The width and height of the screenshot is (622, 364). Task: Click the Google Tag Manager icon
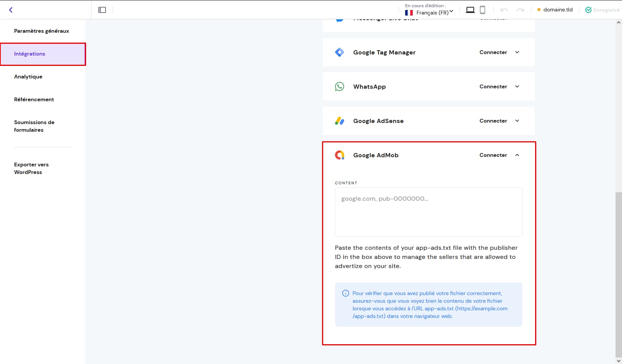coord(339,52)
